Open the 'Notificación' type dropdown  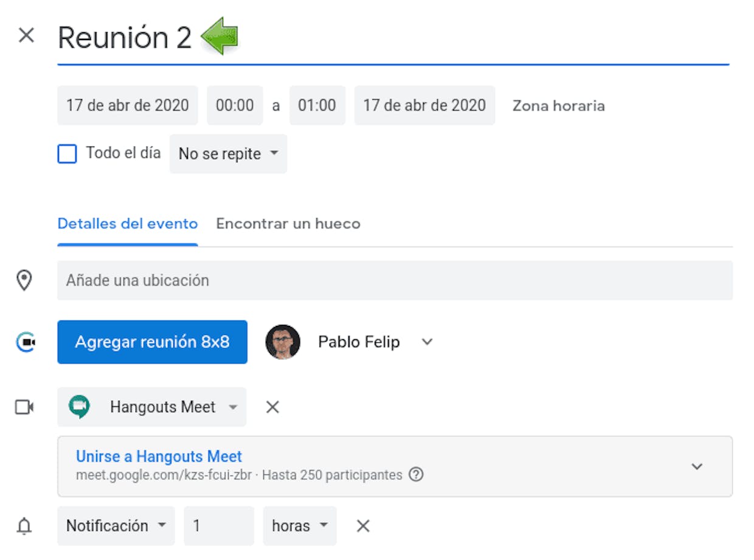tap(116, 526)
